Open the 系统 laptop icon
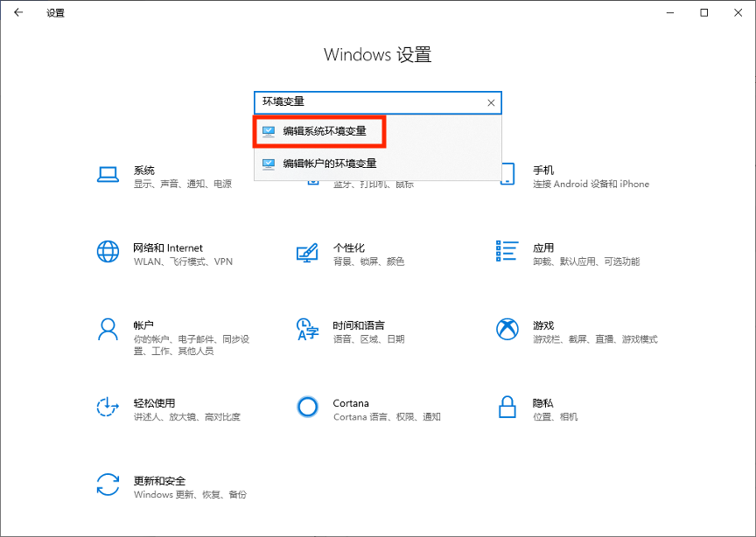756x537 pixels. point(108,176)
